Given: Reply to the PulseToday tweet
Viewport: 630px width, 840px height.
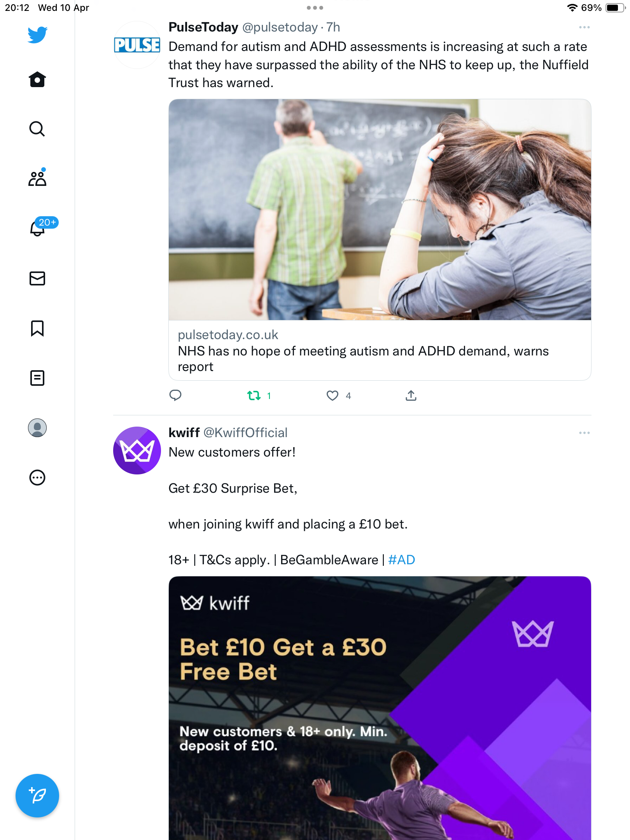Looking at the screenshot, I should 175,395.
